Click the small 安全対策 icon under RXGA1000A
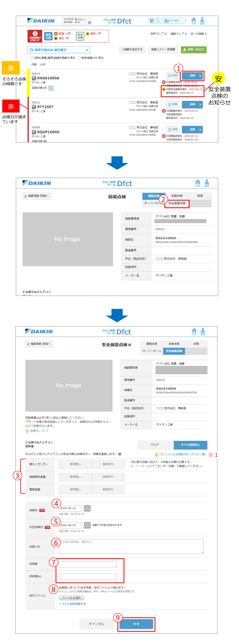The image size is (239, 644). tap(51, 88)
